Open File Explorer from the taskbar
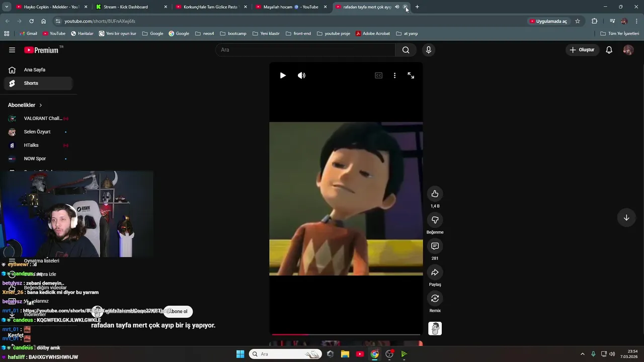This screenshot has width=644, height=362. tap(345, 354)
